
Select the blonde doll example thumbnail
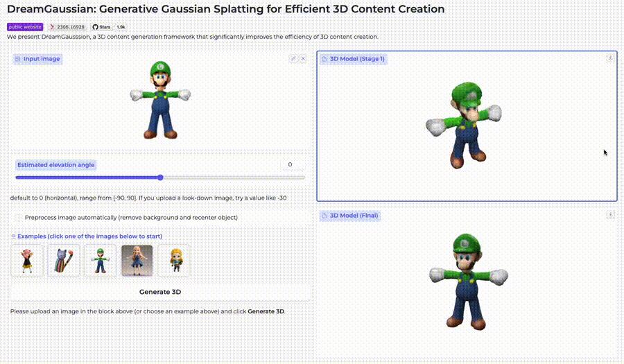[137, 261]
